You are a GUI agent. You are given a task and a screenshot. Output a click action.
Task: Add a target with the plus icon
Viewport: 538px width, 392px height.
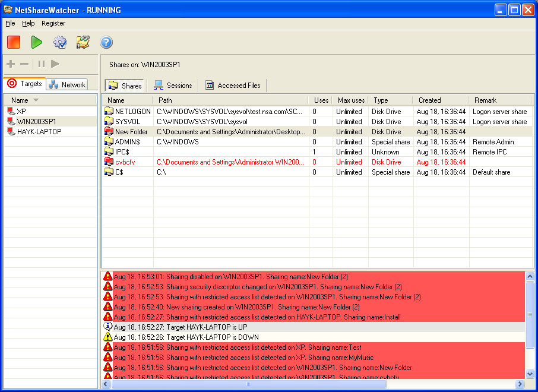(11, 64)
